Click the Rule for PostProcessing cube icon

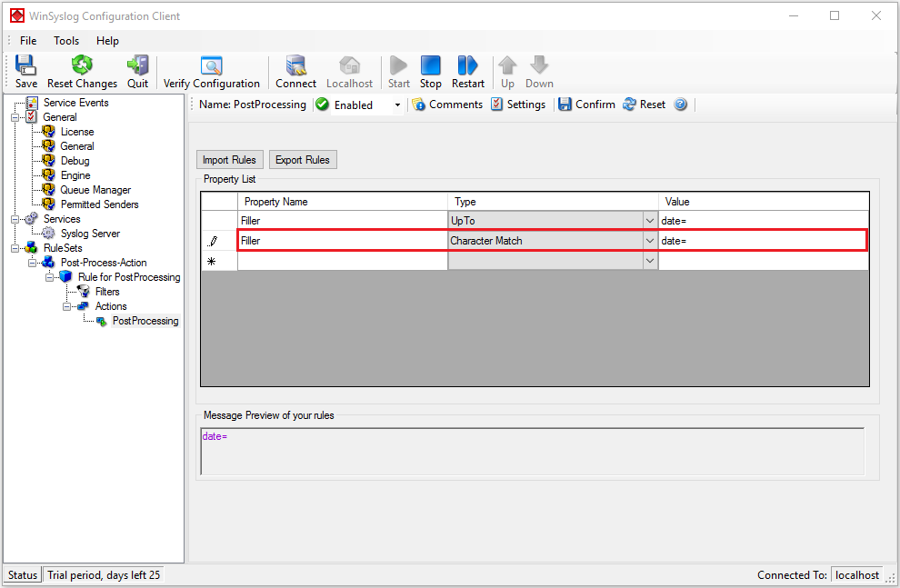coord(66,277)
